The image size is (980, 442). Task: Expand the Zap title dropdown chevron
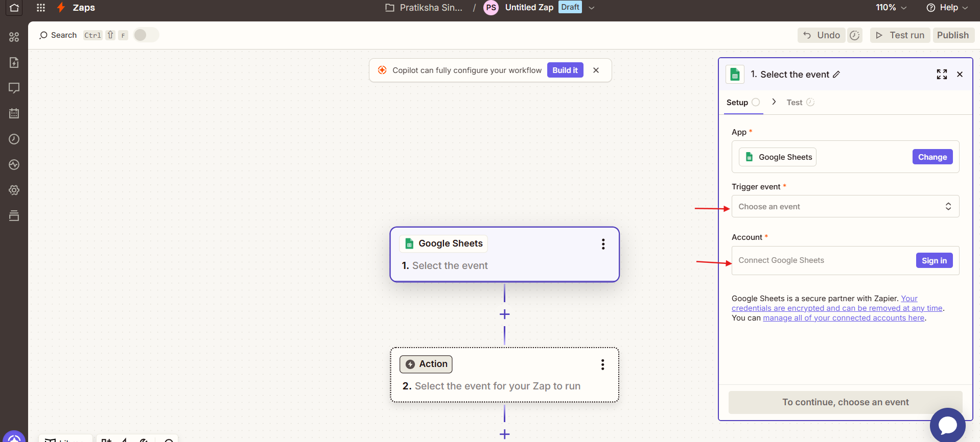(x=592, y=8)
